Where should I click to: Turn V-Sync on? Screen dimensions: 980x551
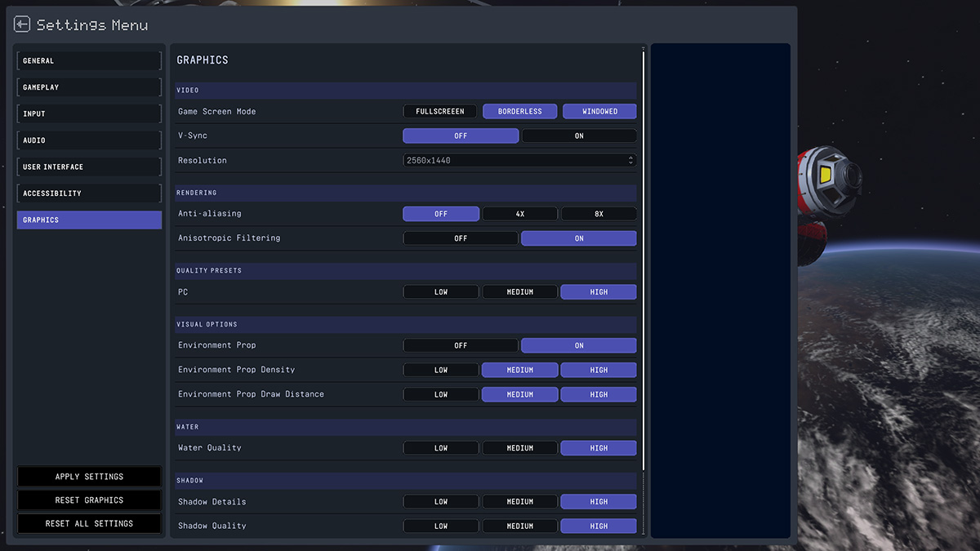point(579,136)
